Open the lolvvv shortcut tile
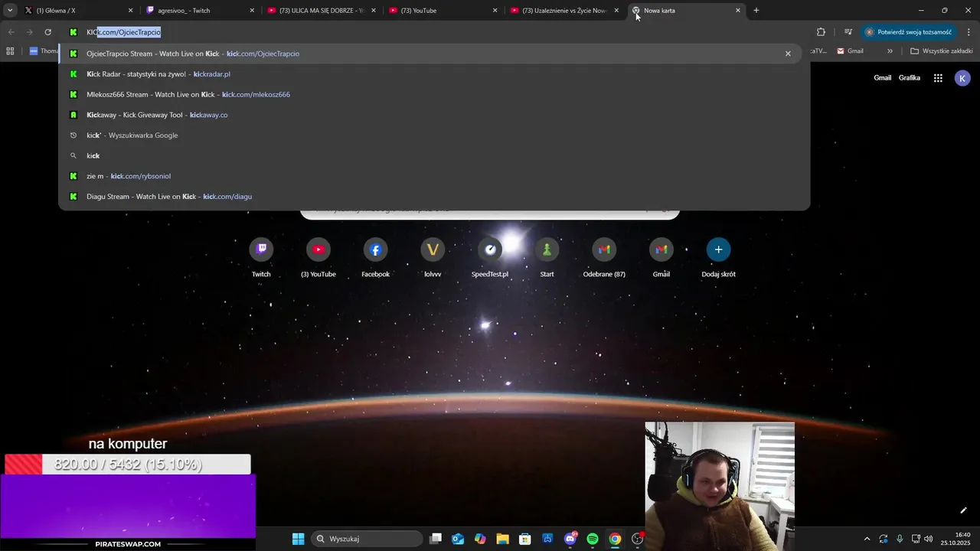Viewport: 980px width, 551px height. point(433,249)
